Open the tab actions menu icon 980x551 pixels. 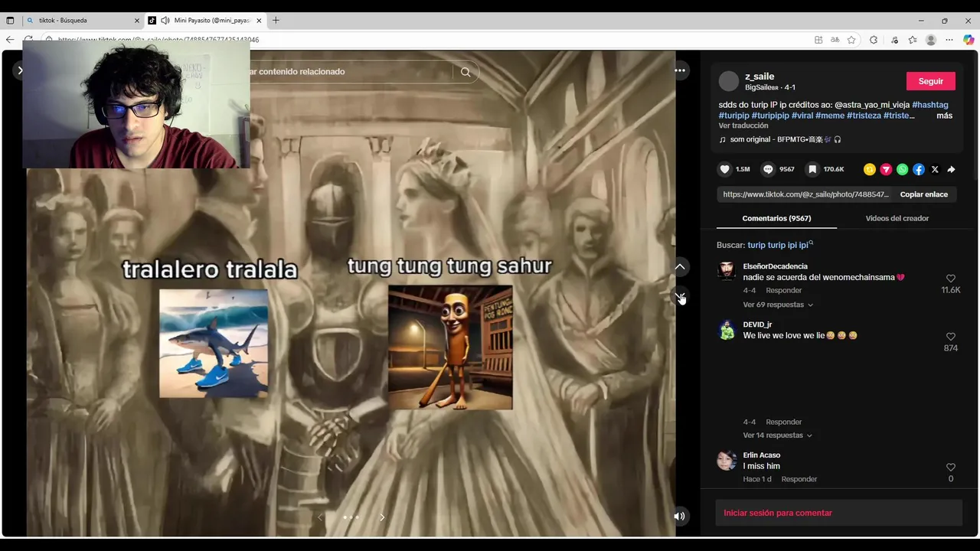click(10, 20)
